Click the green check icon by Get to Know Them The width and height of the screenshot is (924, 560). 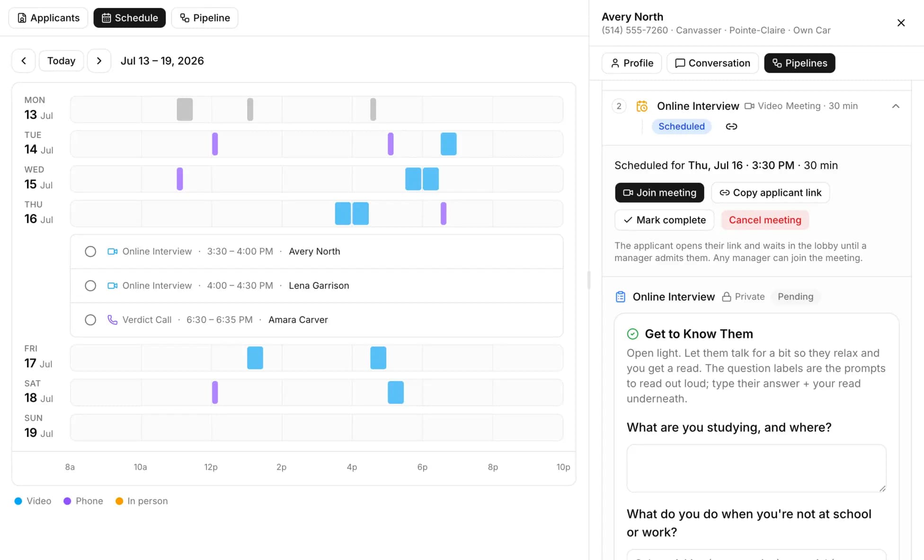pos(632,334)
